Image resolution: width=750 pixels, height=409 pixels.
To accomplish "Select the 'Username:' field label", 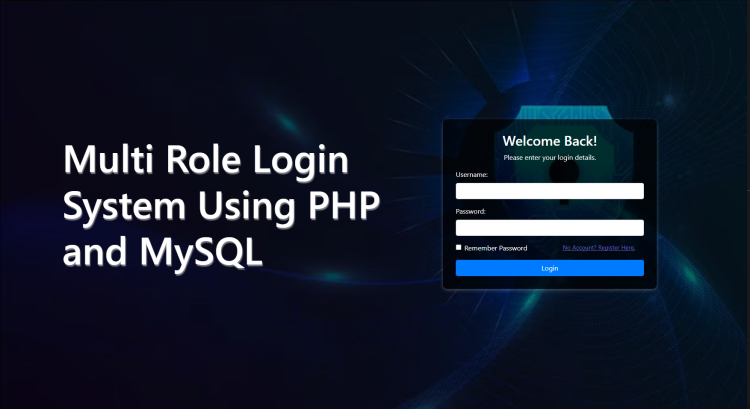I will tap(472, 175).
